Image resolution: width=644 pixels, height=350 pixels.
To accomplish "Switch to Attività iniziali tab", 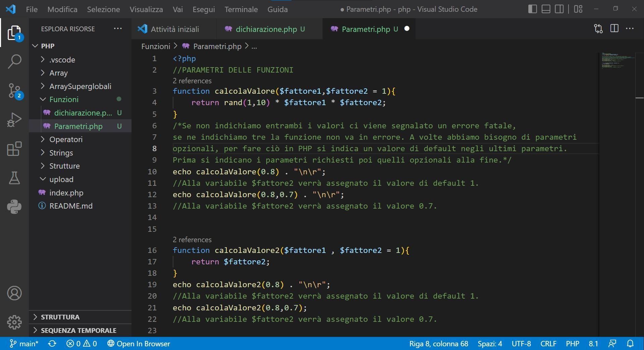I will pyautogui.click(x=174, y=29).
